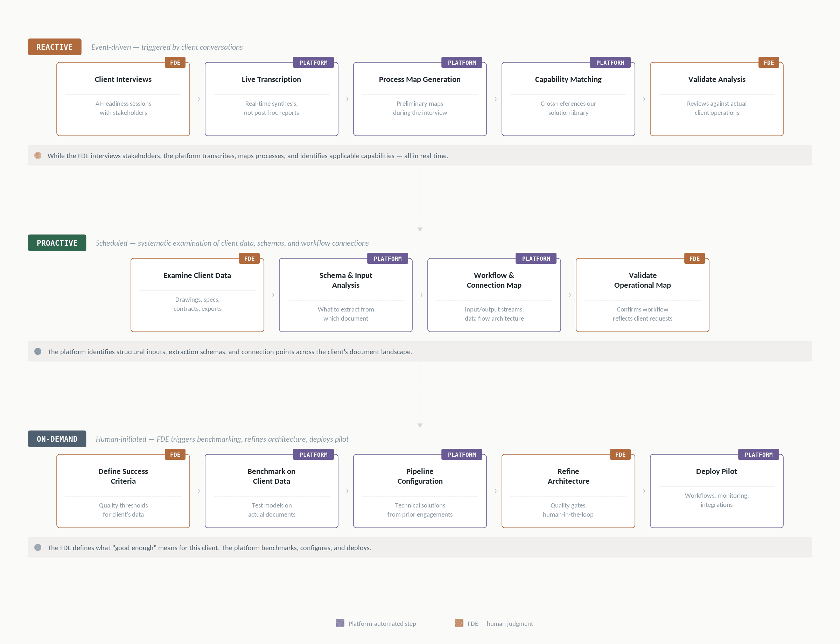Select the Workflow & Connection Map card
This screenshot has height=644, width=840.
494,295
